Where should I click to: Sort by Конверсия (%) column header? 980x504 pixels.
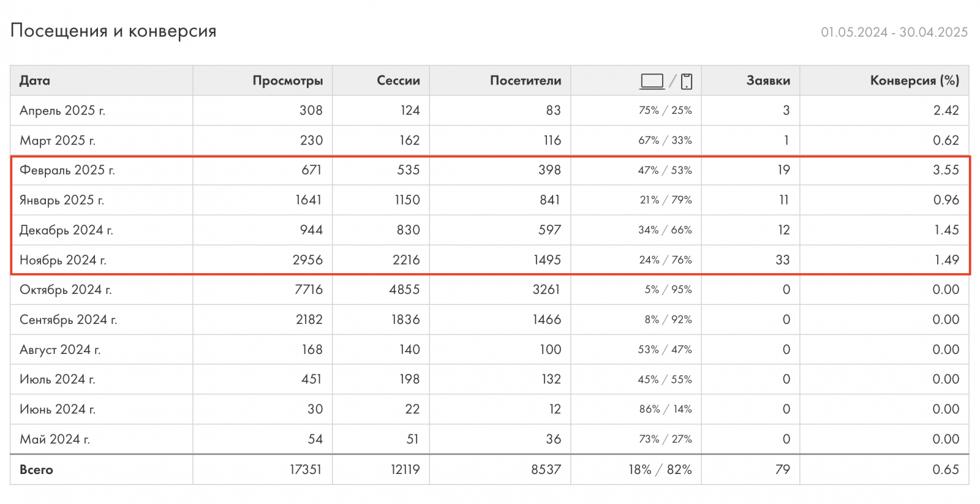[x=914, y=81]
